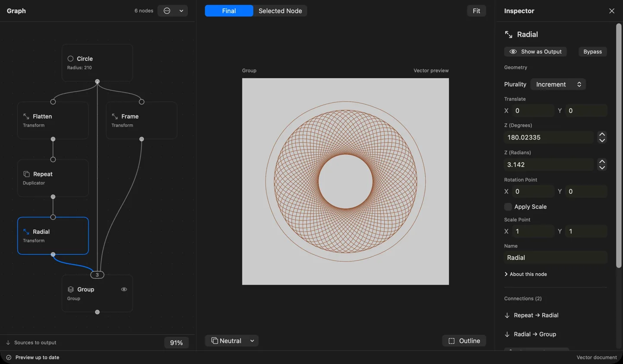This screenshot has height=364, width=623.
Task: Click the Repeat → Radial connection arrow icon
Action: [507, 316]
